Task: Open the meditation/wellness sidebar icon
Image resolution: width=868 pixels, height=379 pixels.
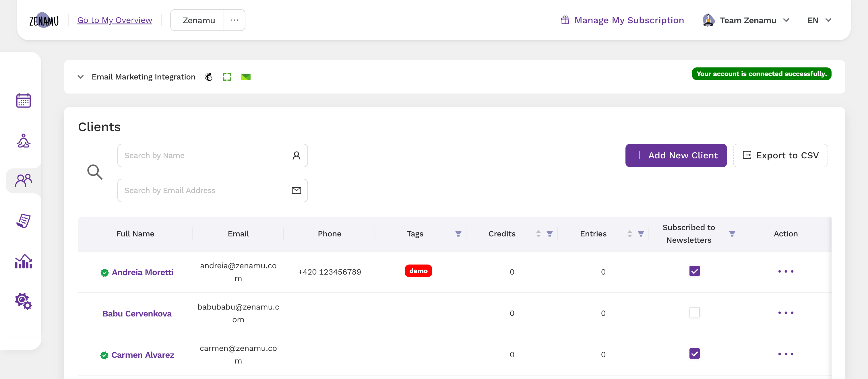Action: [23, 140]
